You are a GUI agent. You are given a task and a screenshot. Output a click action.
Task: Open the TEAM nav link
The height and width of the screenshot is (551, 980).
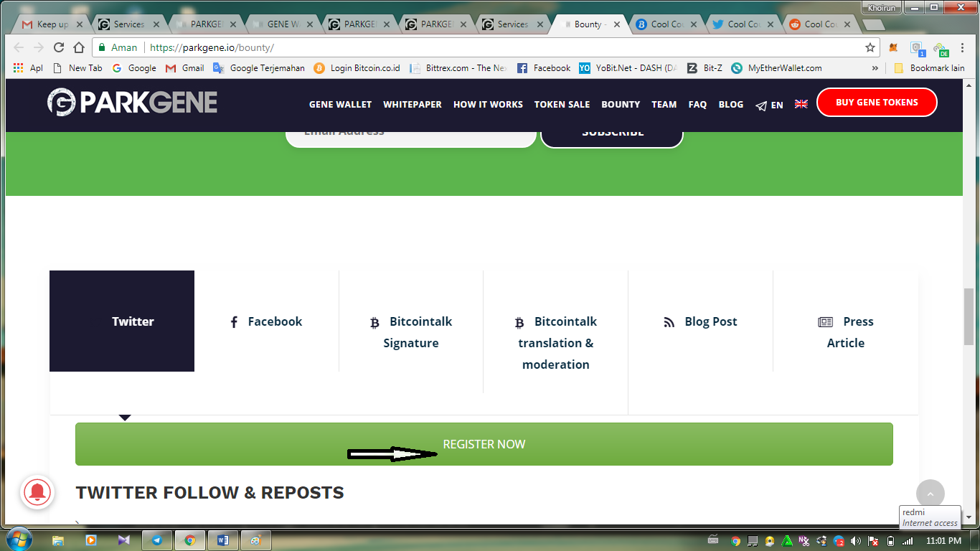pyautogui.click(x=664, y=105)
